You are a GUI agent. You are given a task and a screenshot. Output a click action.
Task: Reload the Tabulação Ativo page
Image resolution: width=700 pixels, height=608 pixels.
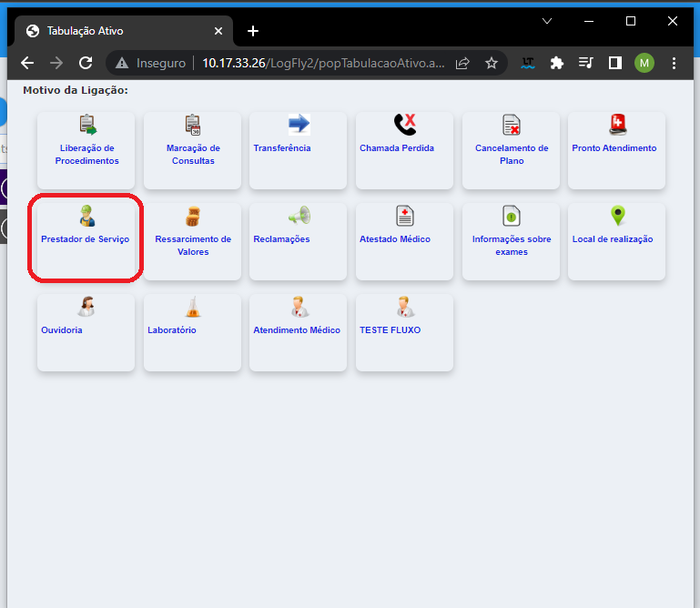(x=86, y=63)
